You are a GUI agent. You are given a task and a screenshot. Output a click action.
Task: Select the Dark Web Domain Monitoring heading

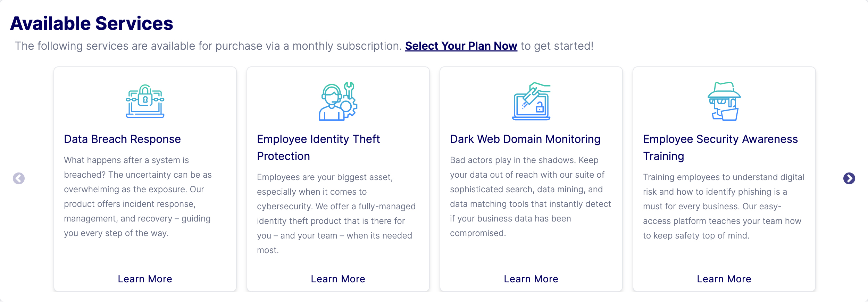point(525,139)
